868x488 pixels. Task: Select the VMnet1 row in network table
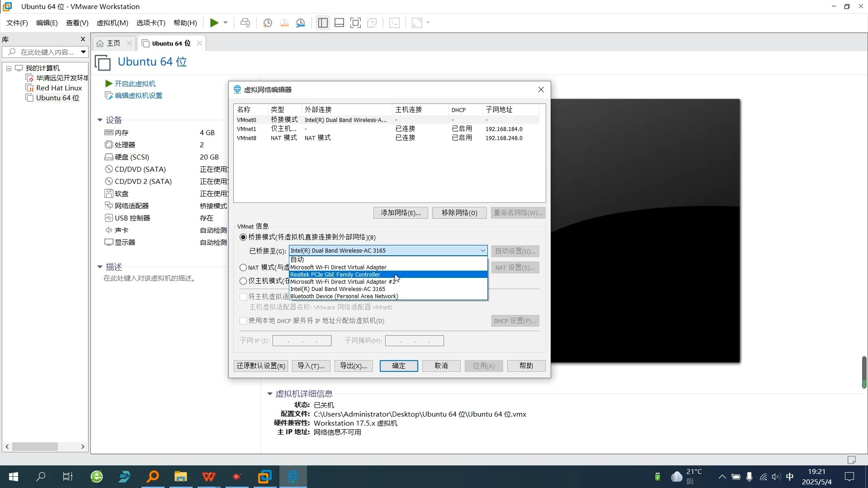pos(387,129)
